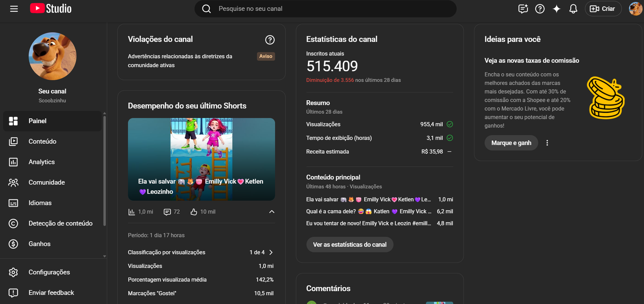Click the Idiomas subtitles icon
This screenshot has width=644, height=304.
point(13,203)
